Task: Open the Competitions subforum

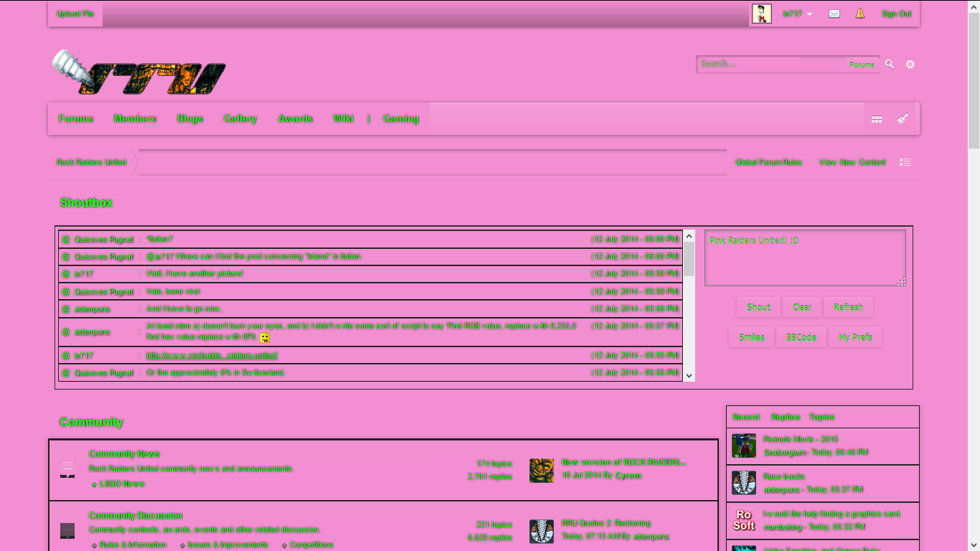Action: tap(312, 545)
